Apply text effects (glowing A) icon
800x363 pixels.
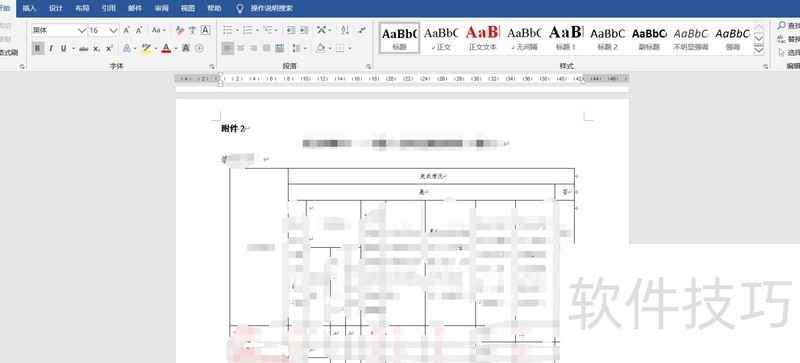tap(127, 49)
